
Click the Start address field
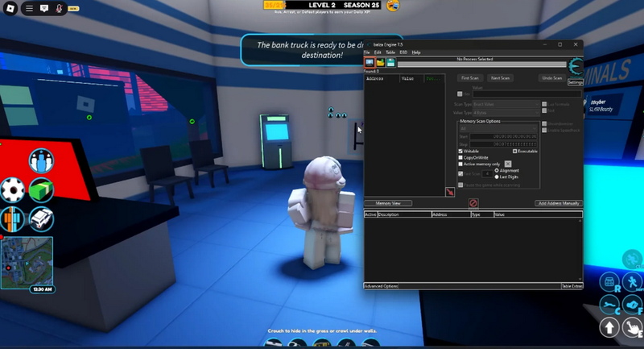504,136
